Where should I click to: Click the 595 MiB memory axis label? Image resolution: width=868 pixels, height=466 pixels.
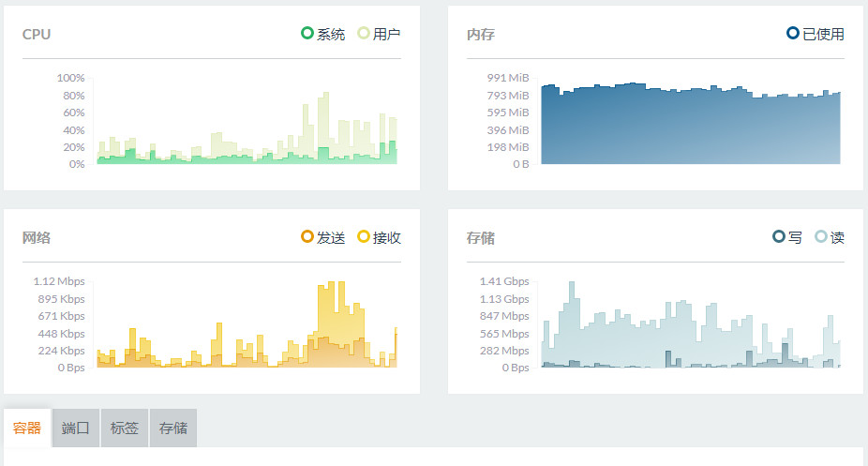click(x=508, y=113)
